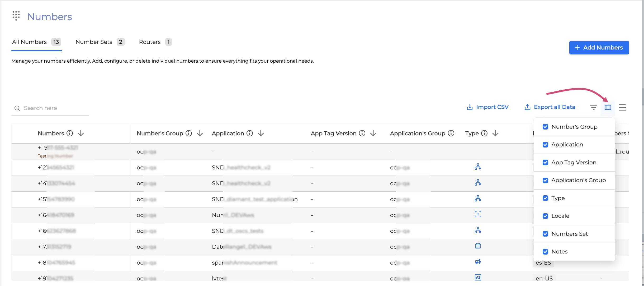Click the column chooser icon
This screenshot has width=644, height=286.
608,107
